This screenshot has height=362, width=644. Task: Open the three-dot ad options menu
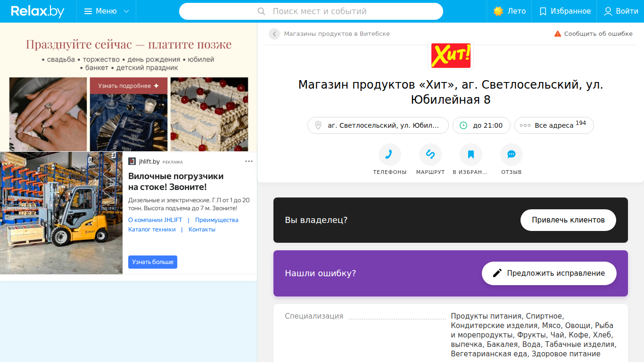(249, 162)
